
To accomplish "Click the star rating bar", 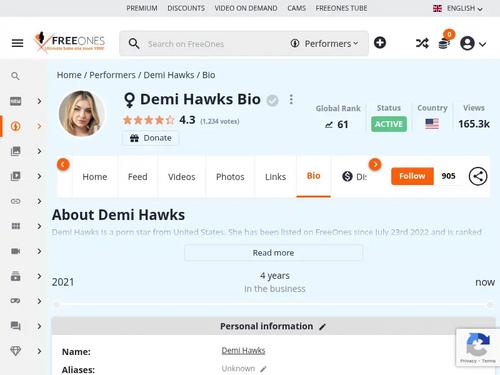I will coord(149,120).
